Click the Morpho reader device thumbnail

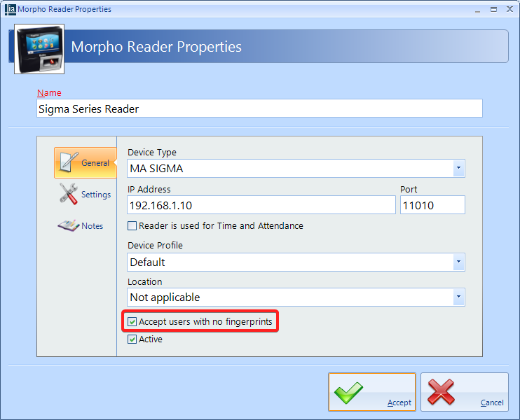[39, 49]
